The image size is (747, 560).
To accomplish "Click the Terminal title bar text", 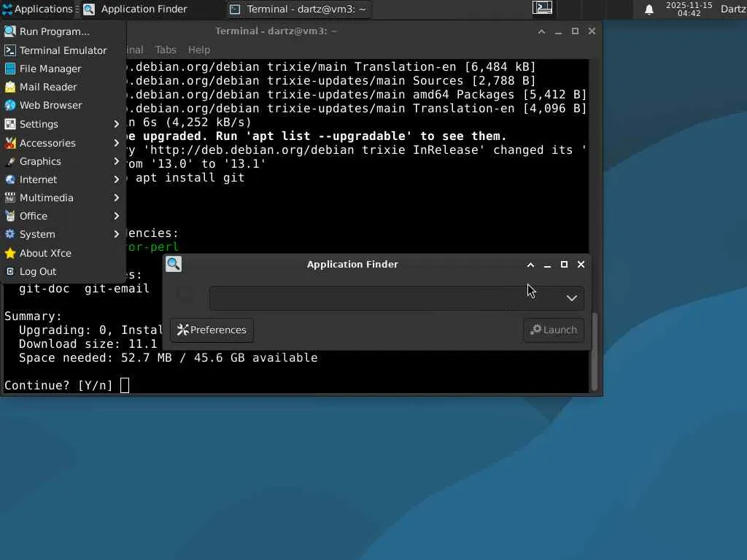I will click(276, 31).
